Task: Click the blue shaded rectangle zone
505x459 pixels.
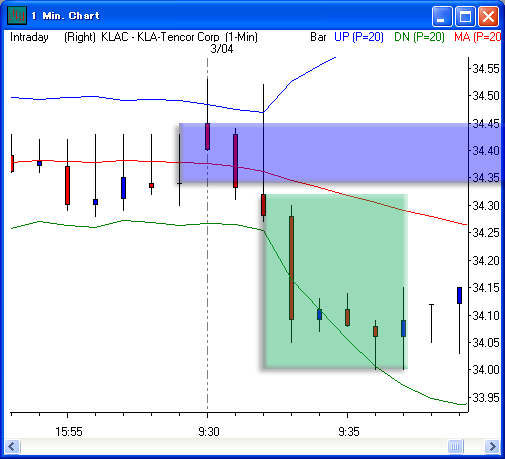Action: [340, 153]
